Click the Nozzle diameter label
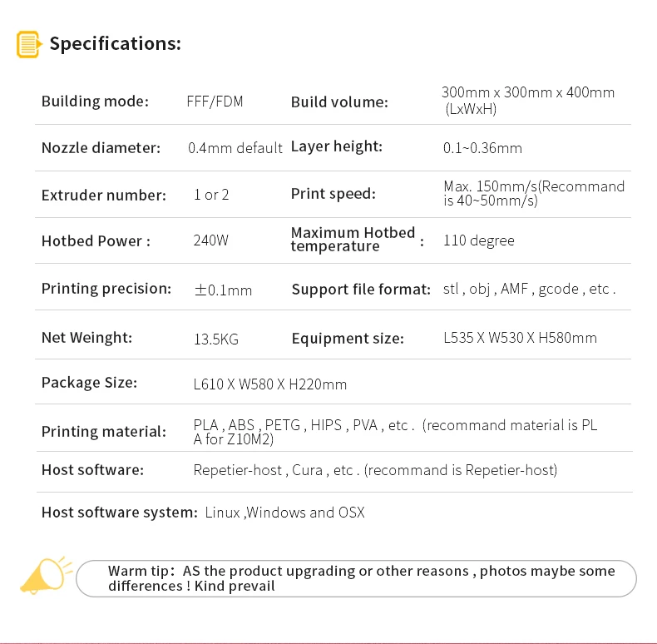This screenshot has width=657, height=644. pyautogui.click(x=101, y=148)
